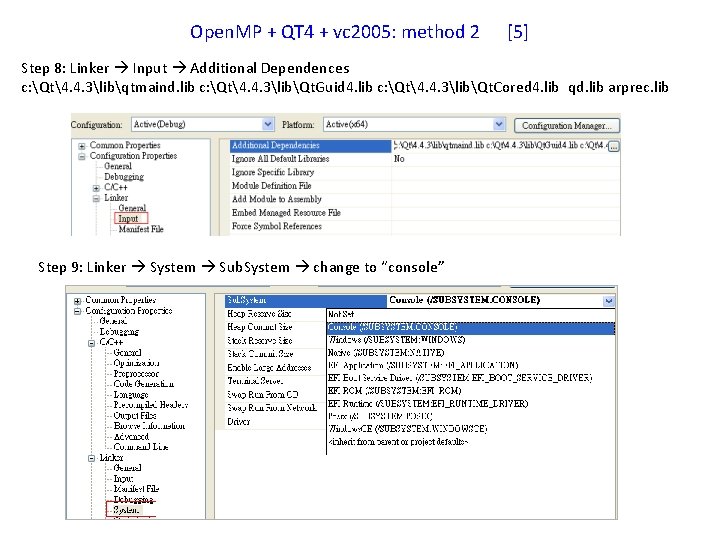
Task: Click the ellipsis button beside Additional Dependencies value
Action: [613, 146]
